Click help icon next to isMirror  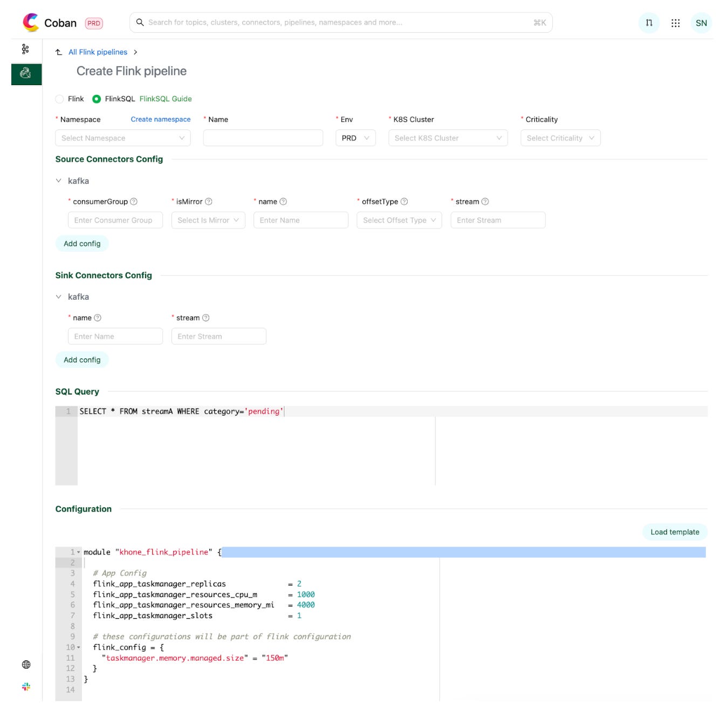tap(209, 202)
